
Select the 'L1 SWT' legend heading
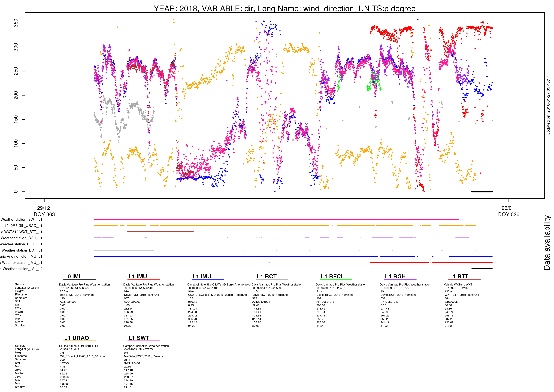click(139, 338)
